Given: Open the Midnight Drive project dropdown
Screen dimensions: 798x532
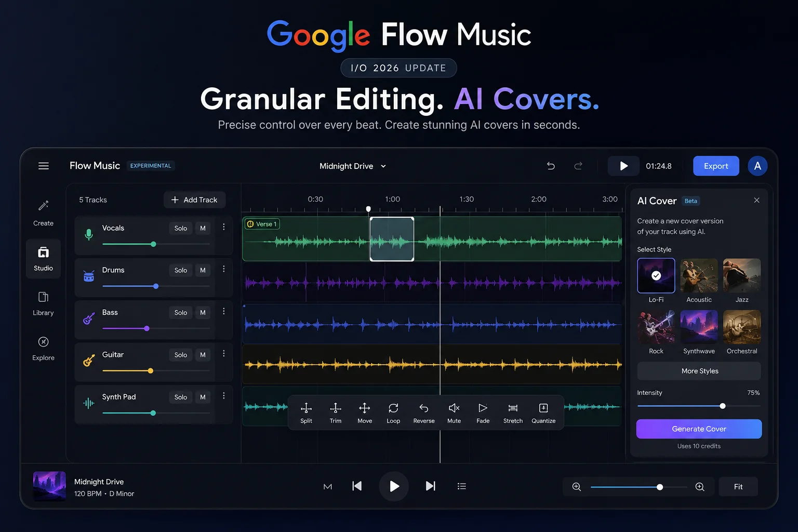Looking at the screenshot, I should point(353,166).
